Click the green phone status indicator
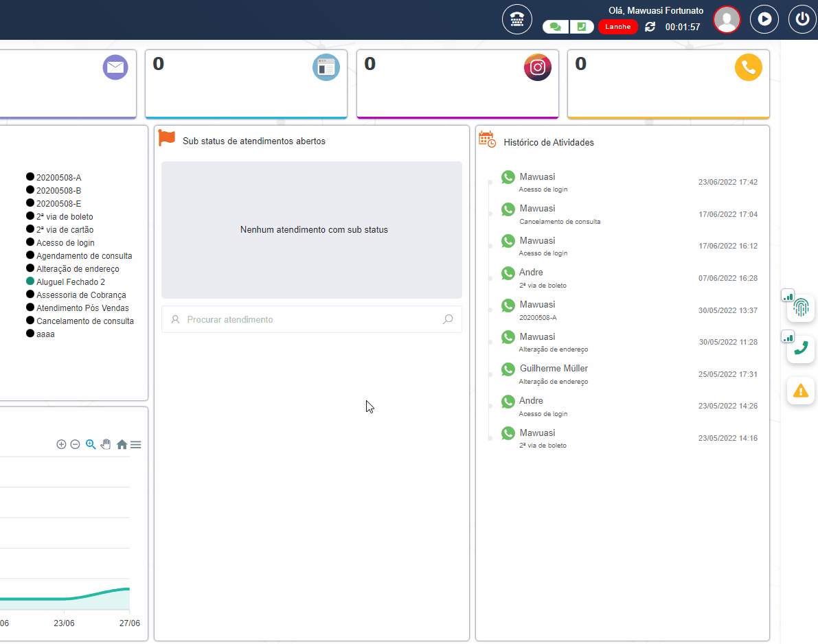818x644 pixels. [582, 27]
